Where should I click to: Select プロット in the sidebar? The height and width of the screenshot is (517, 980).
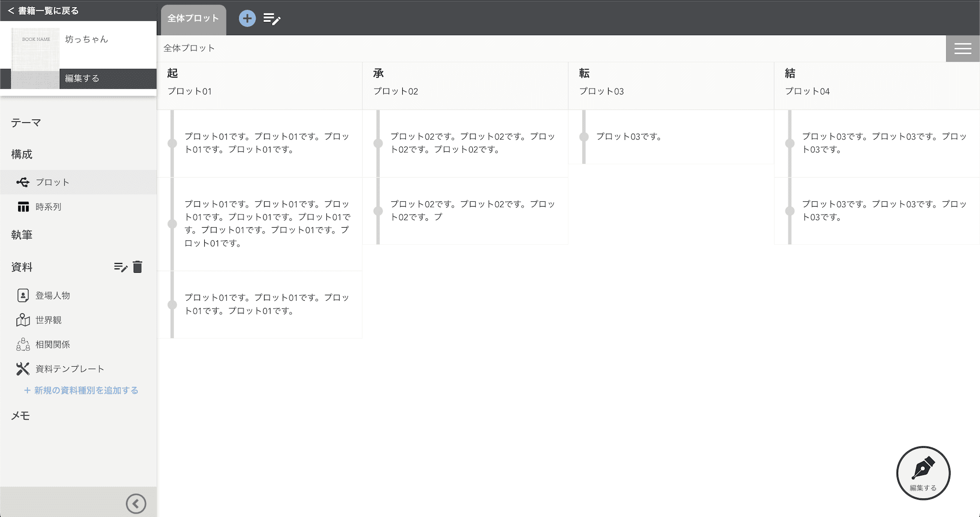[x=78, y=182]
